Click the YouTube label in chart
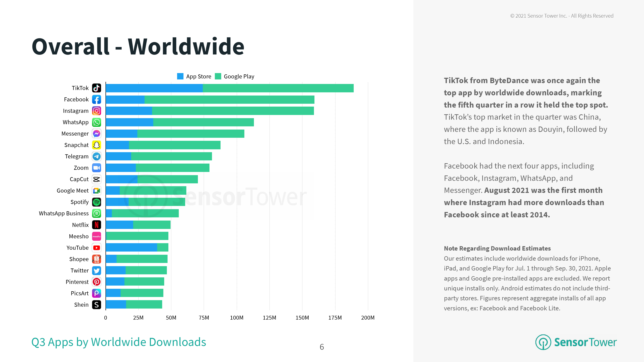 click(x=77, y=248)
